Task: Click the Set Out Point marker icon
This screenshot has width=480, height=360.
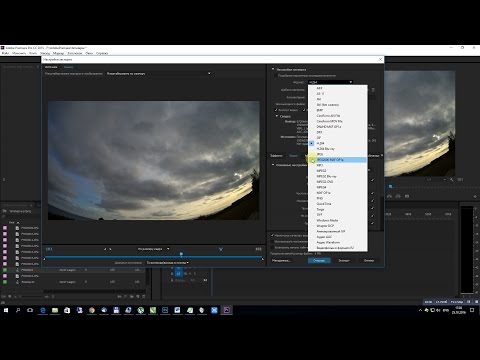Action: click(x=110, y=249)
